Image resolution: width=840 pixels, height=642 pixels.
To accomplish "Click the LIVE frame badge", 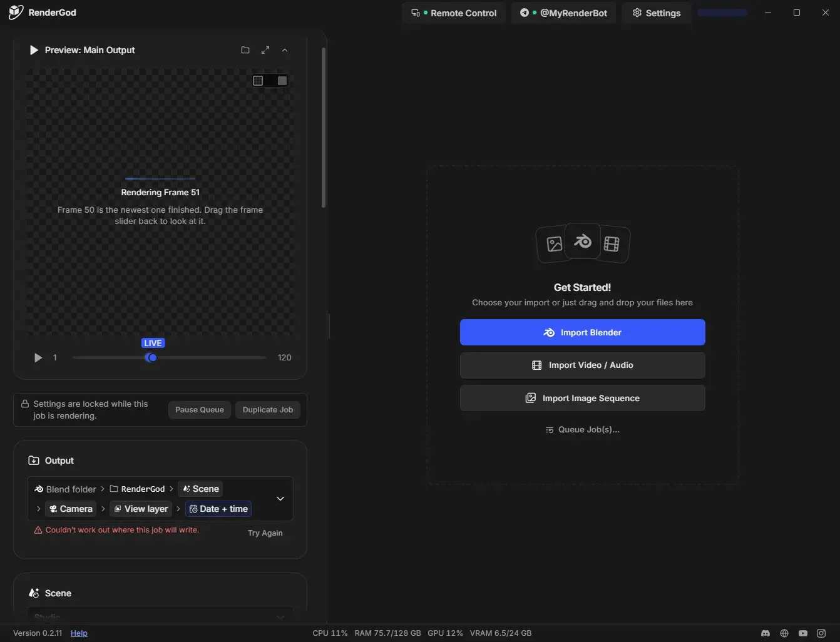I will coord(153,343).
